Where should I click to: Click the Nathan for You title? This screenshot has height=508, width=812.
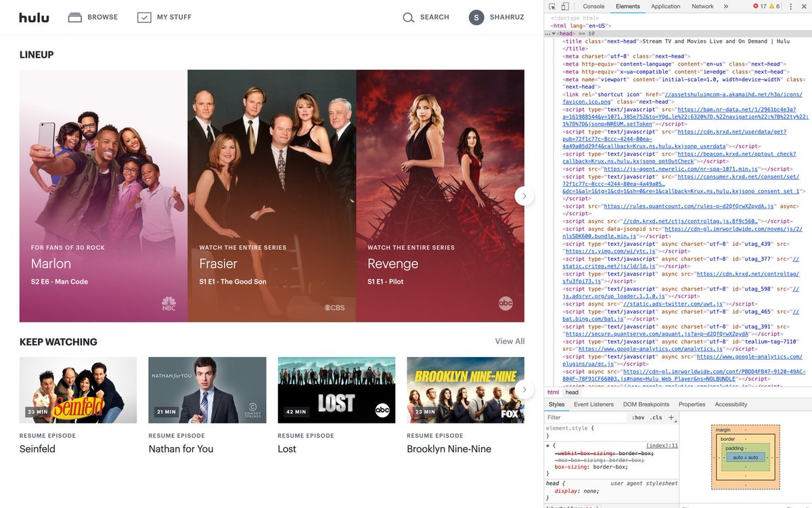181,449
